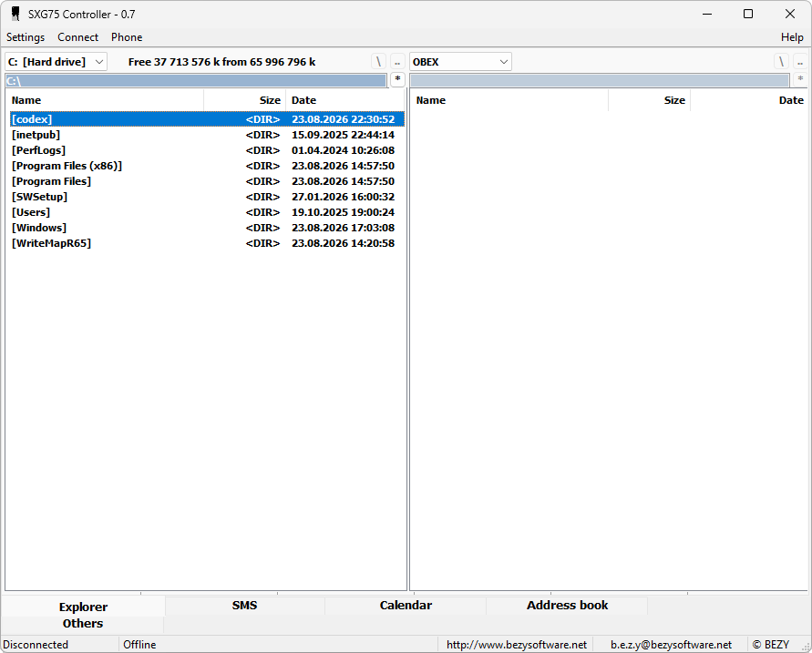Image resolution: width=812 pixels, height=653 pixels.
Task: Click date 23.08.2026 17:03:08
Action: (x=343, y=228)
